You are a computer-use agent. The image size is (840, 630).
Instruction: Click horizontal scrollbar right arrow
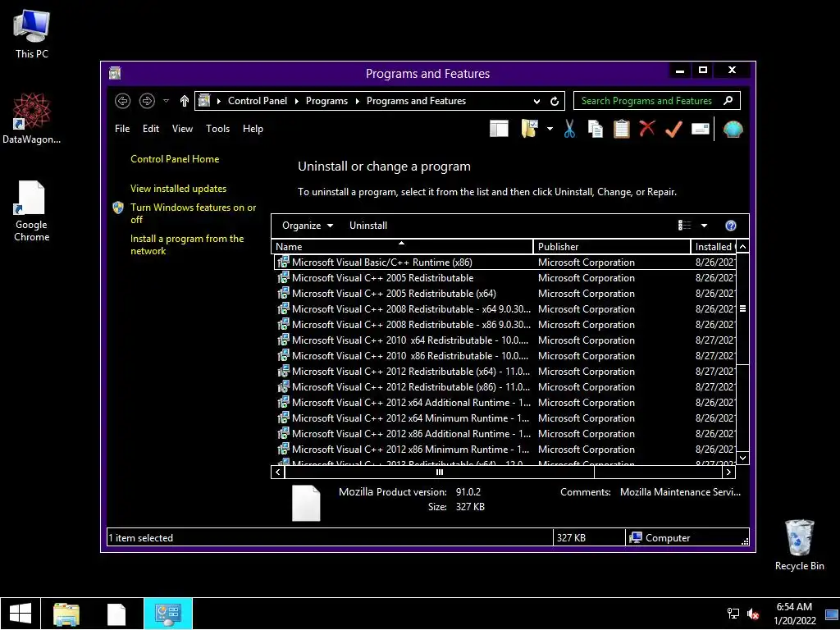[728, 472]
